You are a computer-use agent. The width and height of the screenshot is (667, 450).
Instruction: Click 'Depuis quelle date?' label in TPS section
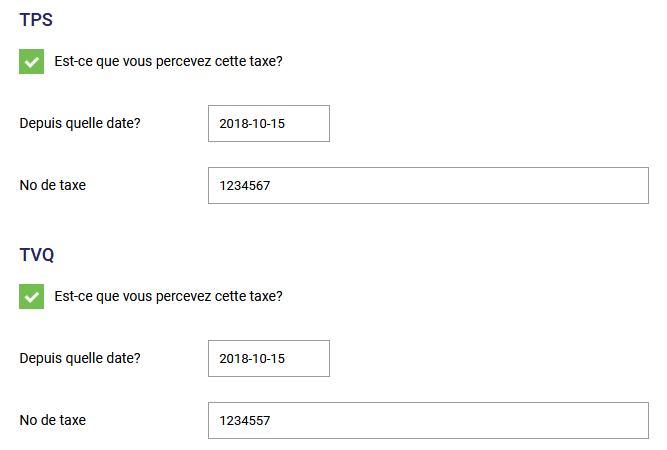[80, 123]
